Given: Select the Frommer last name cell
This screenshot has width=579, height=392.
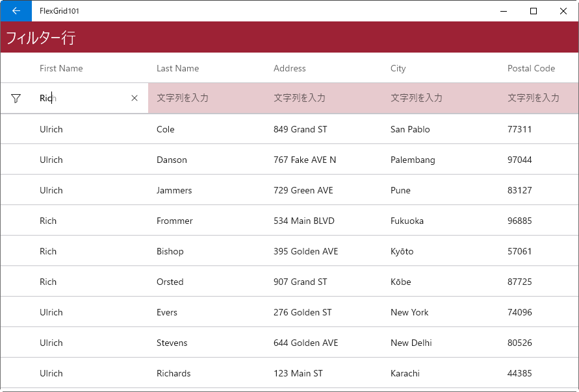Looking at the screenshot, I should click(207, 221).
